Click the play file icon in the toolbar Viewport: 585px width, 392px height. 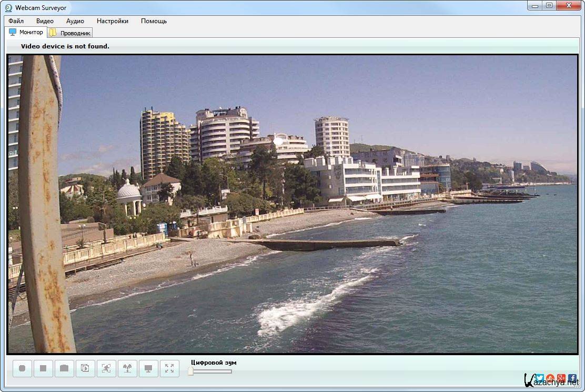pyautogui.click(x=85, y=369)
